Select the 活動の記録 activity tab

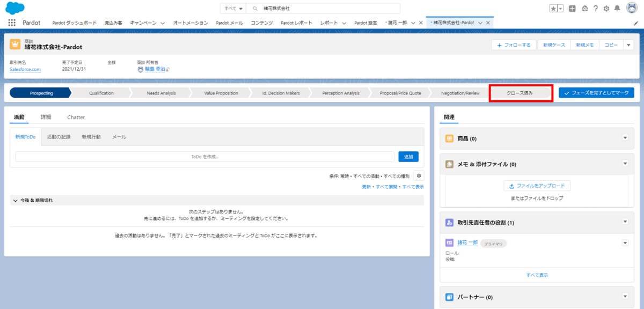(58, 137)
